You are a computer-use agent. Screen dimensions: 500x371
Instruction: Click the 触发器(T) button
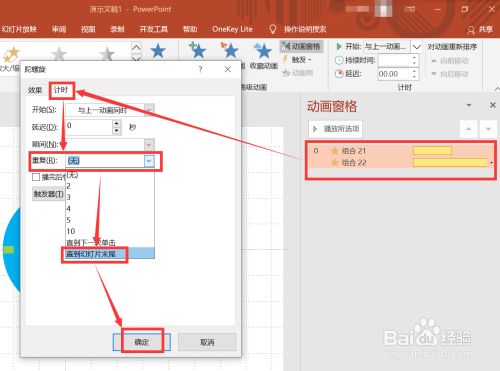(x=49, y=194)
